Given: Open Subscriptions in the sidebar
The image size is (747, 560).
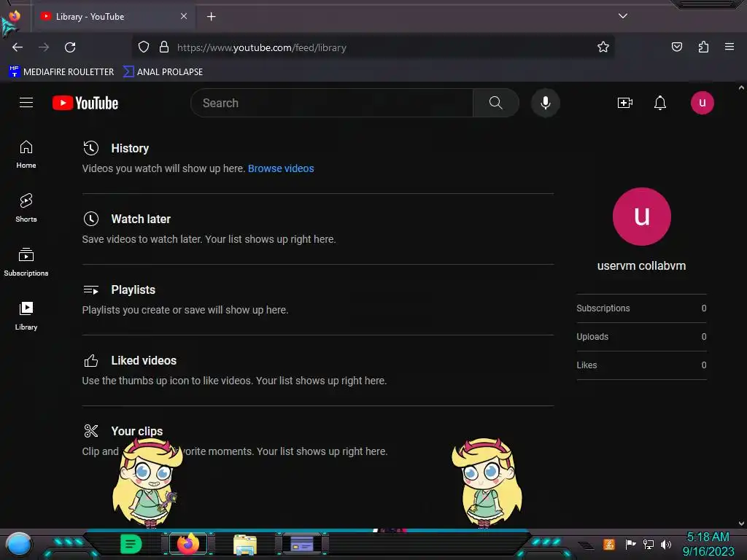Looking at the screenshot, I should 26,262.
